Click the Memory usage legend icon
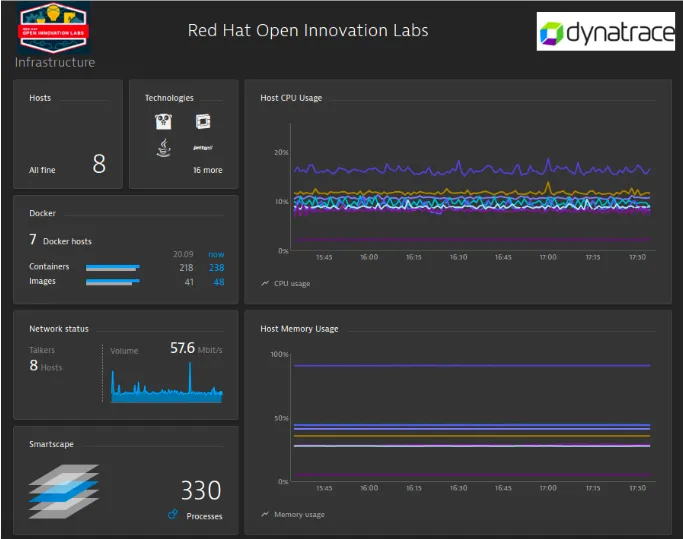This screenshot has width=683, height=539. [x=265, y=514]
